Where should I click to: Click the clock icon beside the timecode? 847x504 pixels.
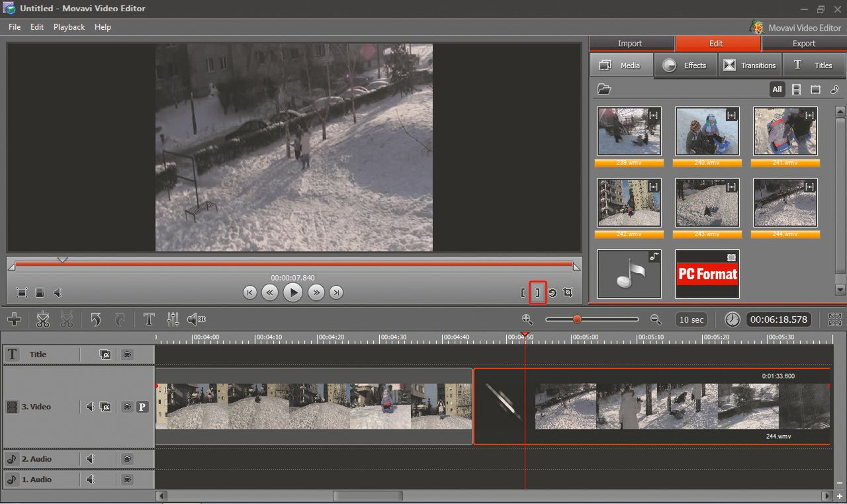click(732, 319)
